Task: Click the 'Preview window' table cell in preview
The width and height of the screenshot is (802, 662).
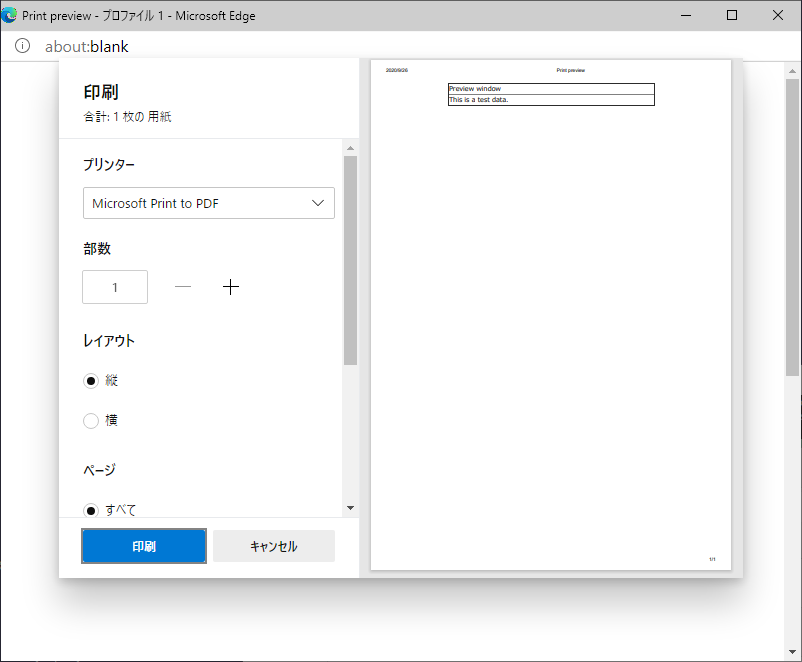Action: click(x=551, y=89)
